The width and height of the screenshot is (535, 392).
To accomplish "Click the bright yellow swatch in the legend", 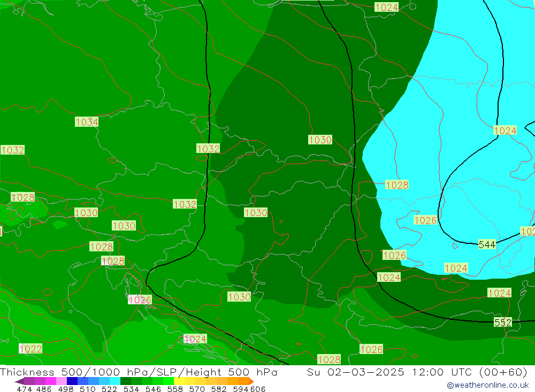I will coord(179,381).
